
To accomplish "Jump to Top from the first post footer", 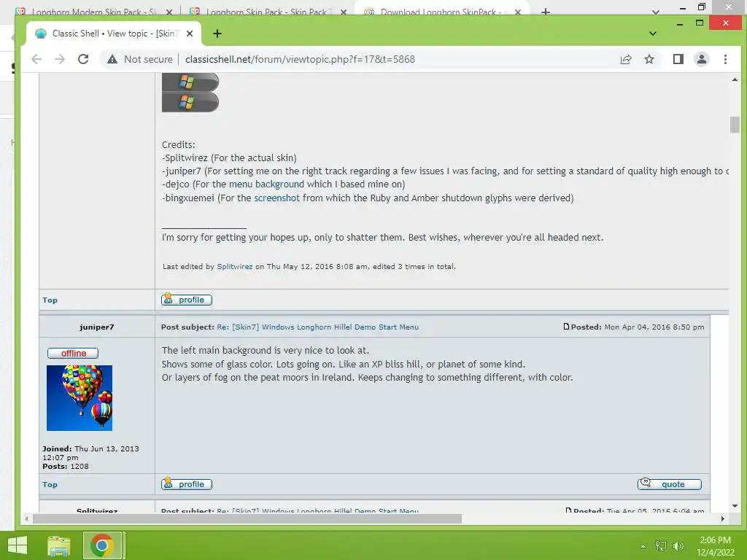I will coord(50,300).
